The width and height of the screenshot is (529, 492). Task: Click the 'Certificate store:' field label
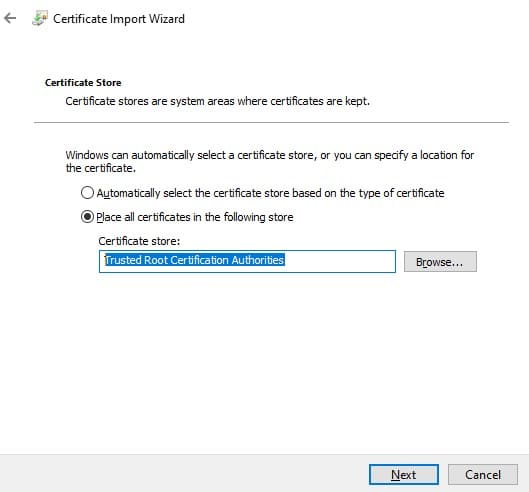(x=139, y=241)
